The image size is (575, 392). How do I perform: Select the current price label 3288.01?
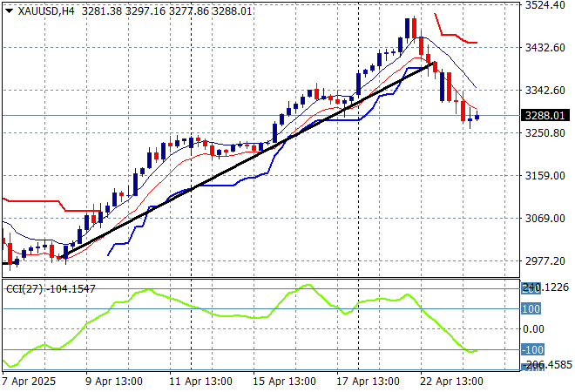(545, 116)
